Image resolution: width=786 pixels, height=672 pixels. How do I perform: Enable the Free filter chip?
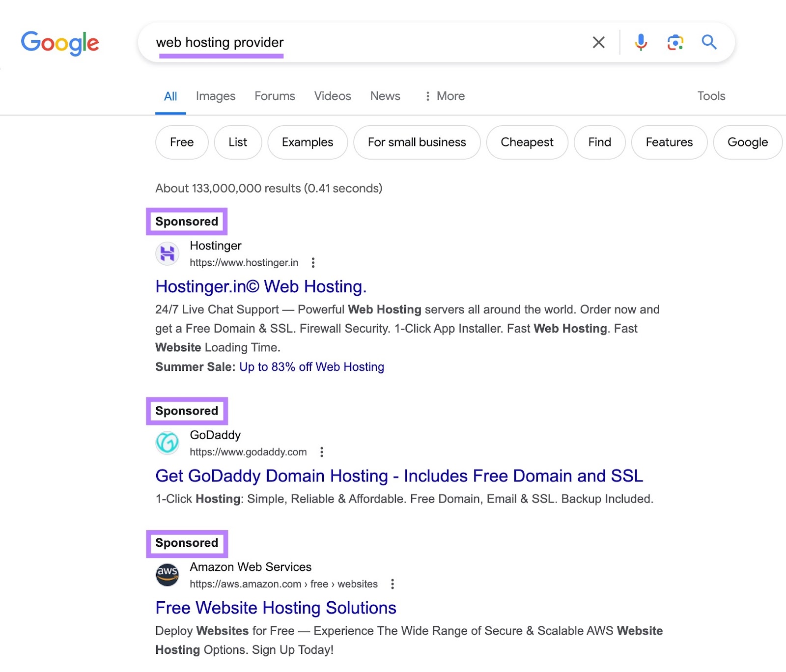[181, 142]
